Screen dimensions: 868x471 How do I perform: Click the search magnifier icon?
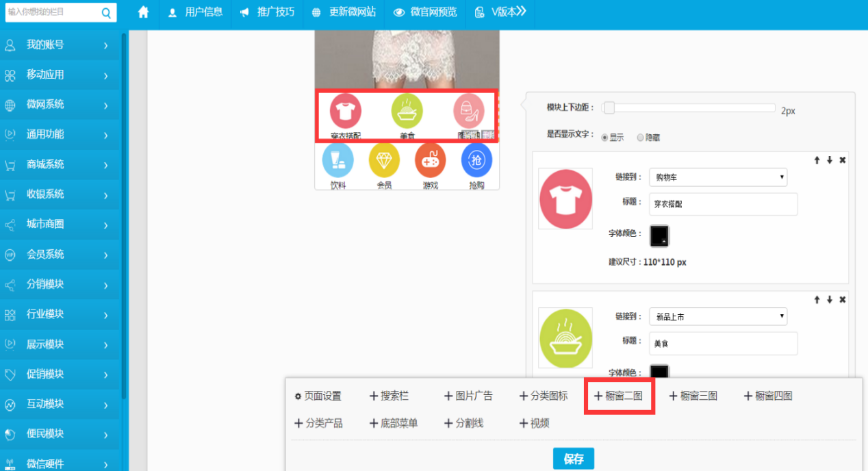pyautogui.click(x=106, y=12)
